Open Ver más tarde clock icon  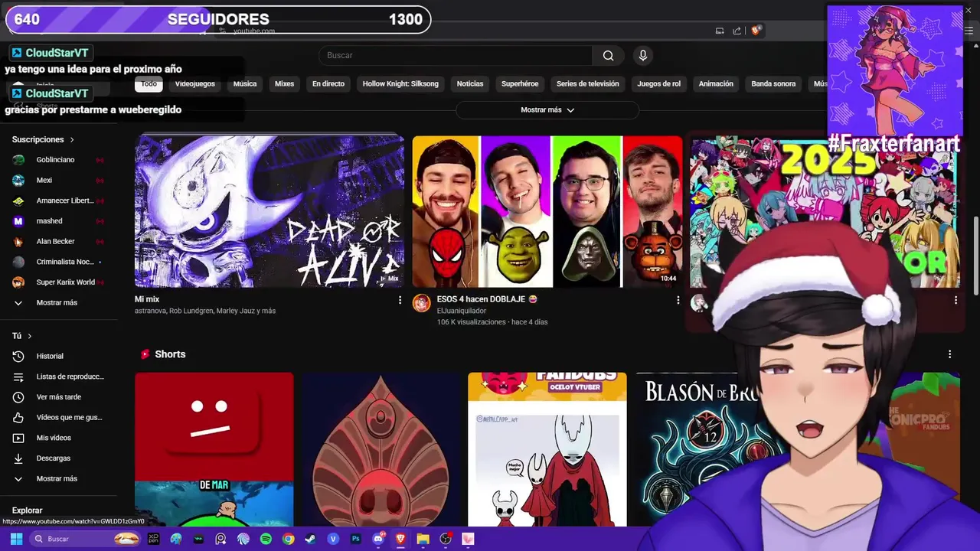tap(18, 397)
